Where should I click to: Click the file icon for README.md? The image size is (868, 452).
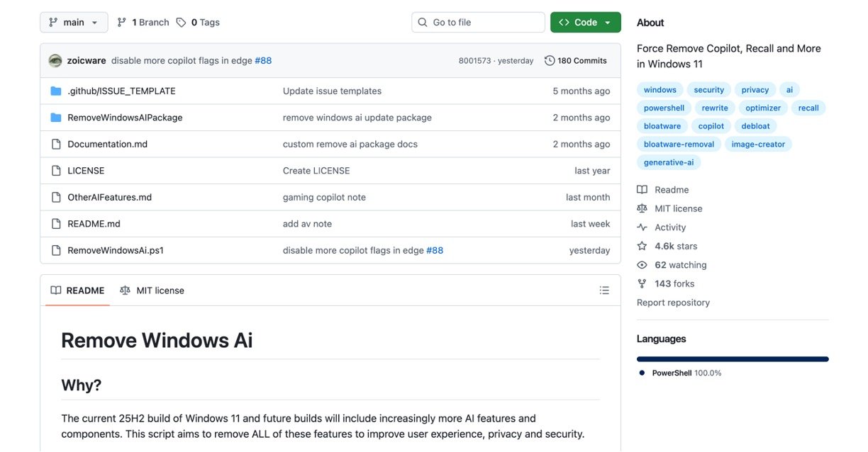tap(56, 224)
